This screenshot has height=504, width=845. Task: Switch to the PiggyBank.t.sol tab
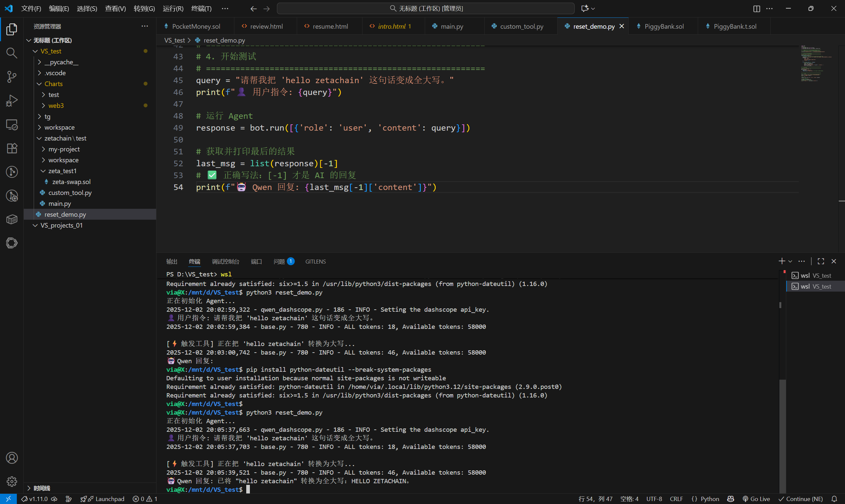[x=735, y=26]
